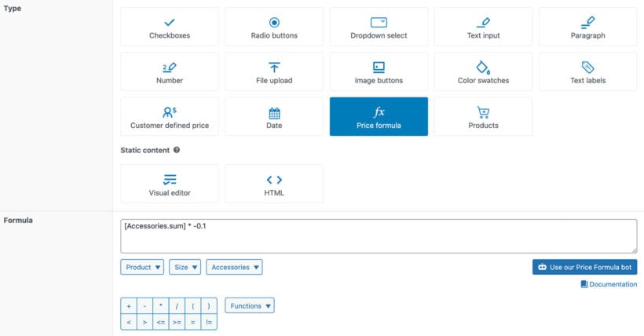Insert the minus operator
Viewport: 644px width, 336px height.
[x=145, y=306]
